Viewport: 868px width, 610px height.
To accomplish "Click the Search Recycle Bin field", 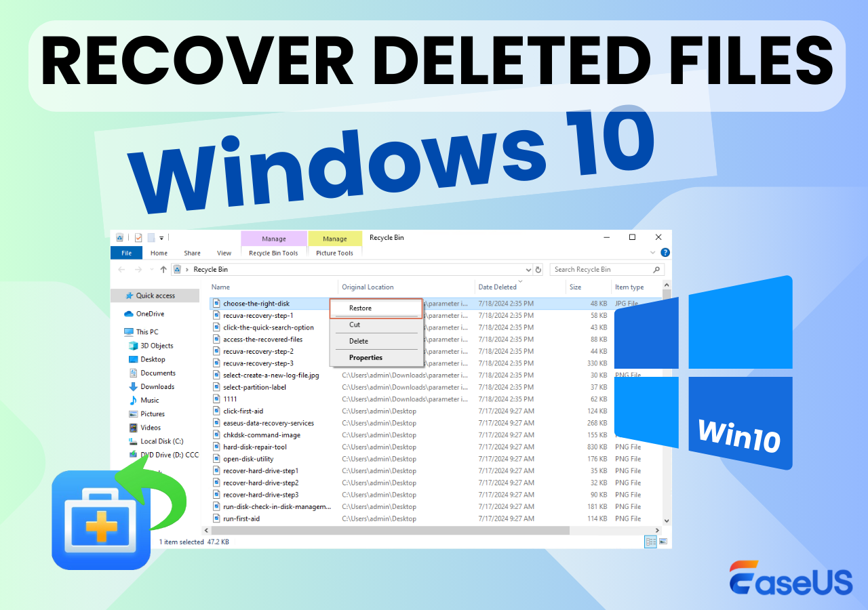I will point(600,270).
